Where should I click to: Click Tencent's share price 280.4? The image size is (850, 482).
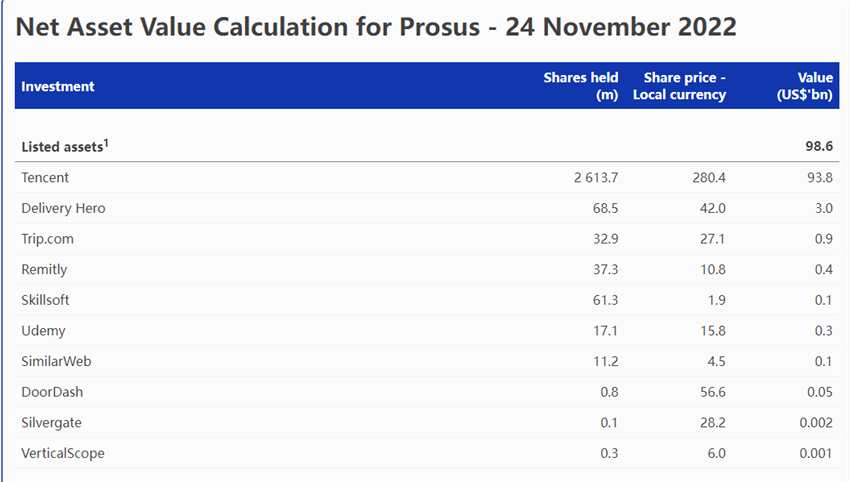point(707,177)
